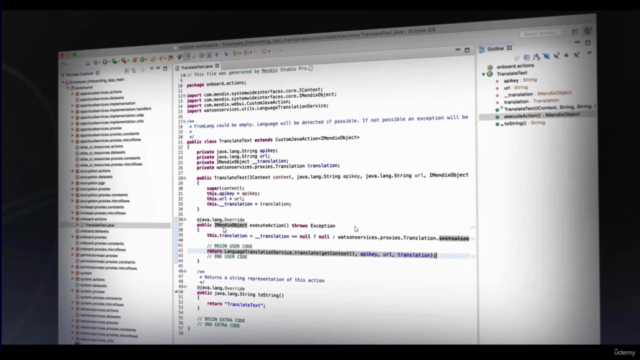Click the return "TranslateText"; code line

(x=236, y=304)
